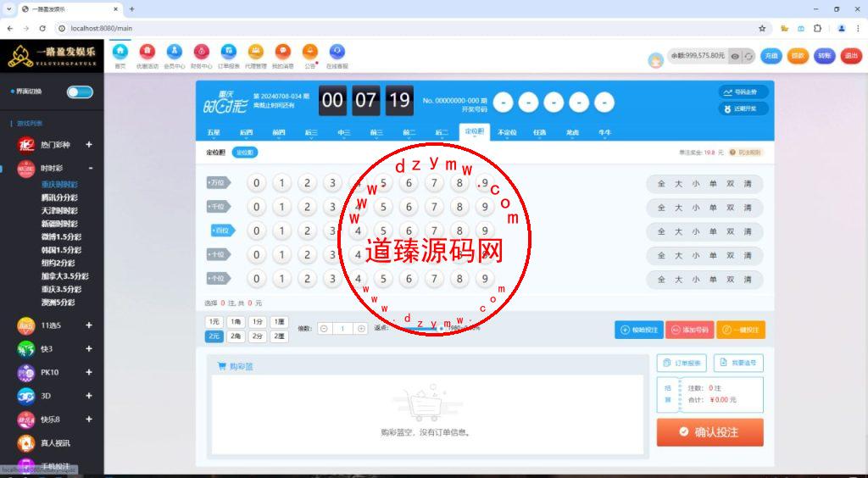Click the 确认投注 confirm bet button

(x=710, y=432)
